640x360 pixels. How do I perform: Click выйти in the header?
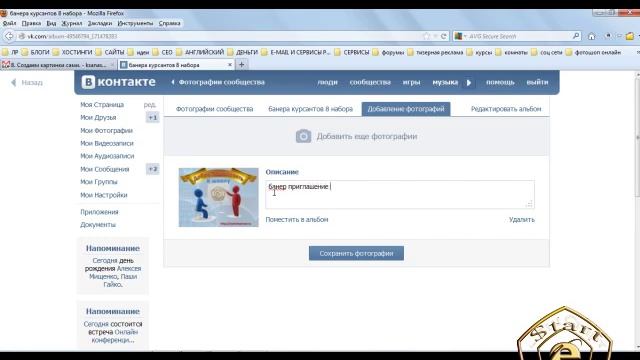coord(537,82)
